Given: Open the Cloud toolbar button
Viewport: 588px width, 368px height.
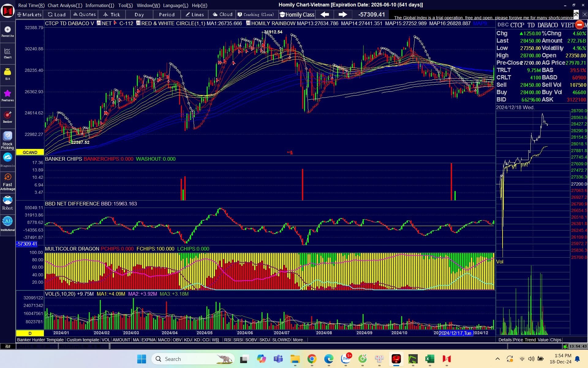Looking at the screenshot, I should (223, 14).
